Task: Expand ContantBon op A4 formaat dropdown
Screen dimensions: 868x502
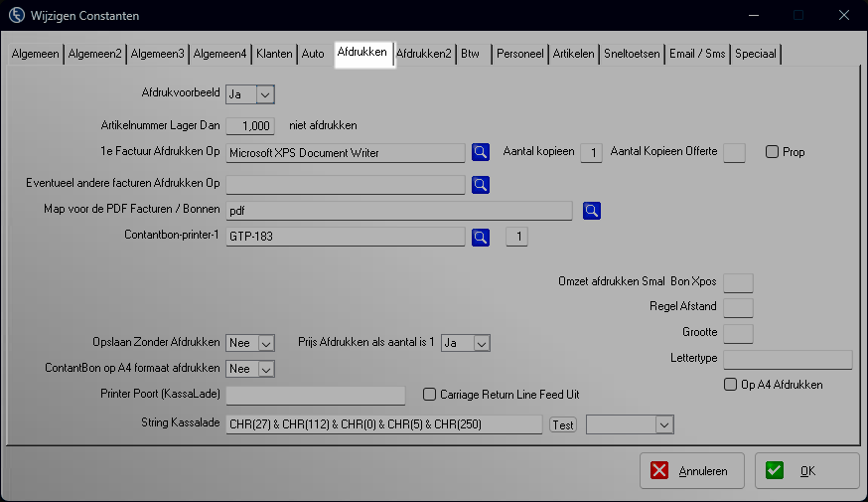Action: (265, 369)
